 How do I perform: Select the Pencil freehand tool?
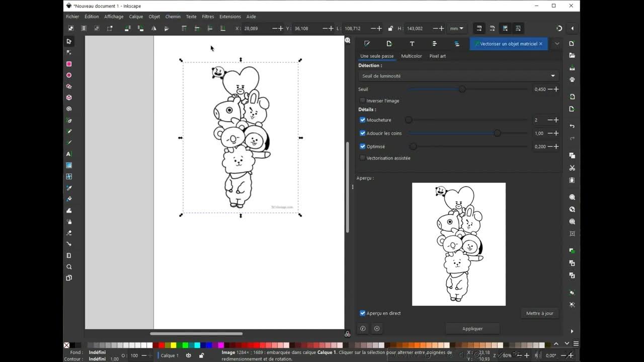click(69, 131)
